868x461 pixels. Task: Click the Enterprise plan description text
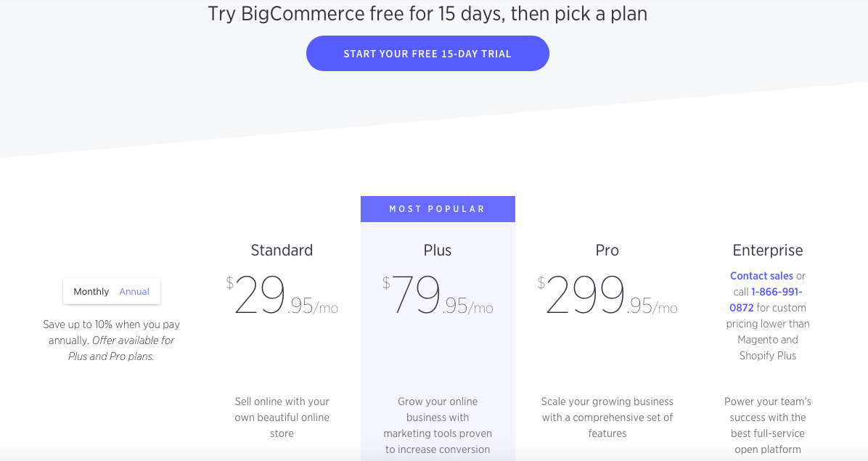[x=767, y=425]
